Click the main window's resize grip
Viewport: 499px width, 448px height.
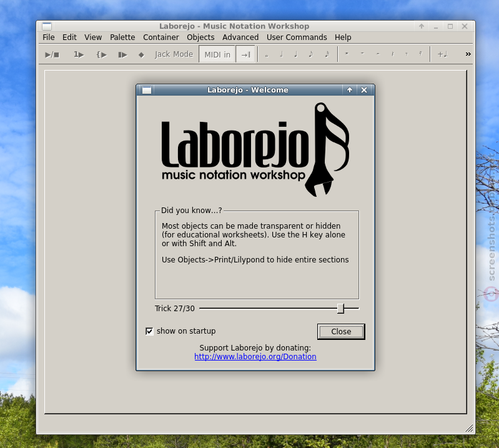pos(470,428)
